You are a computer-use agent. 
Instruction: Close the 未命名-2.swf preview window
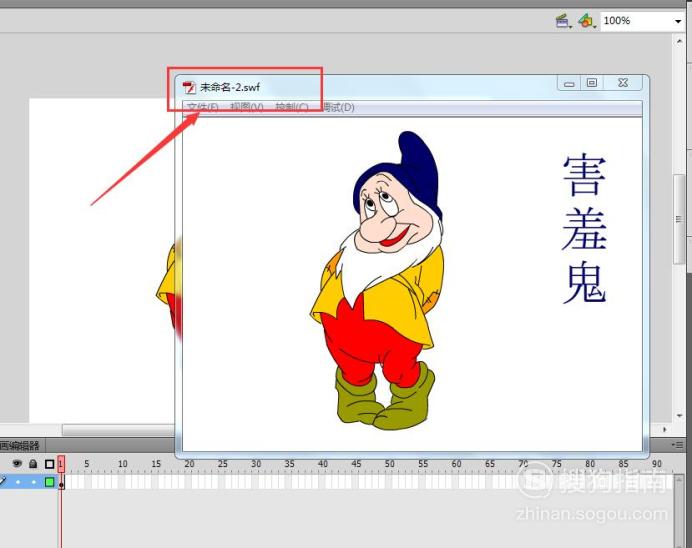point(623,83)
